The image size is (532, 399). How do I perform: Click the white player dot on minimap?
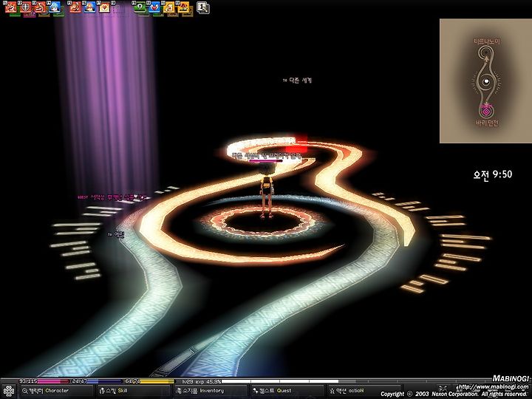[486, 81]
